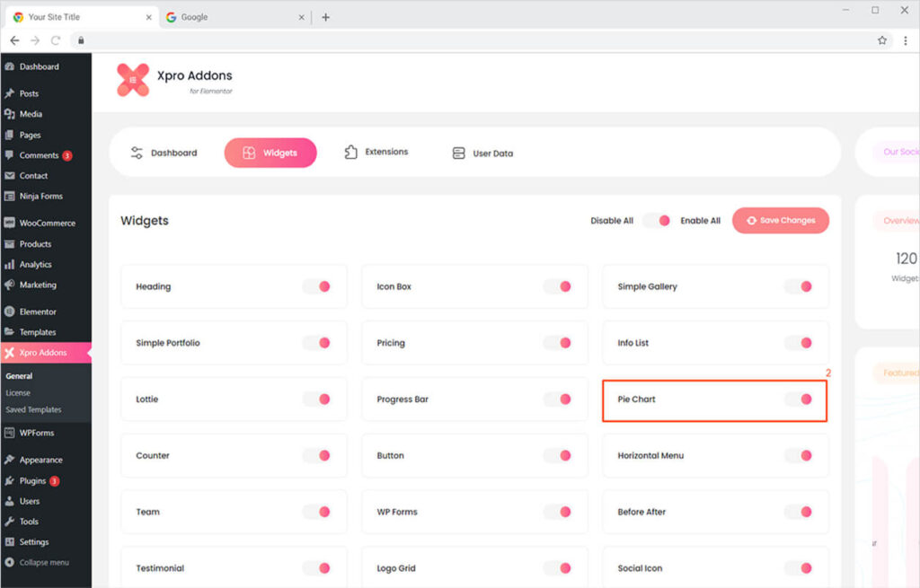
Task: Expand the Appearance menu in sidebar
Action: (40, 460)
